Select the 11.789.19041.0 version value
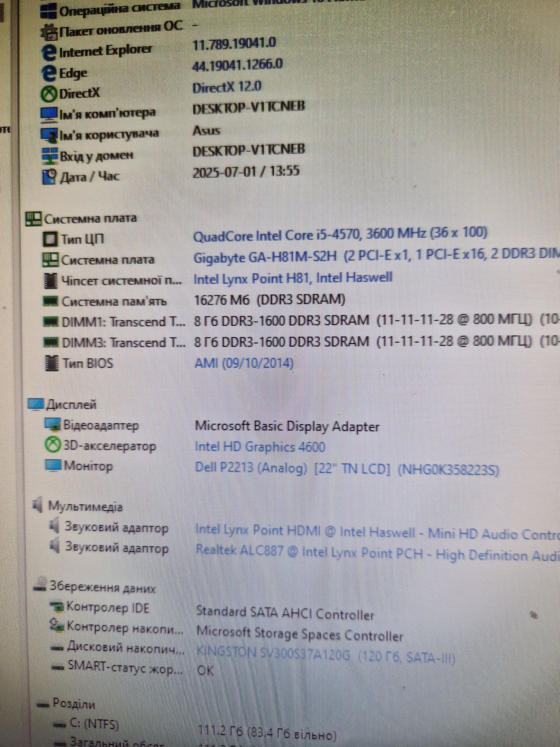Viewport: 560px width, 747px height. (x=234, y=44)
